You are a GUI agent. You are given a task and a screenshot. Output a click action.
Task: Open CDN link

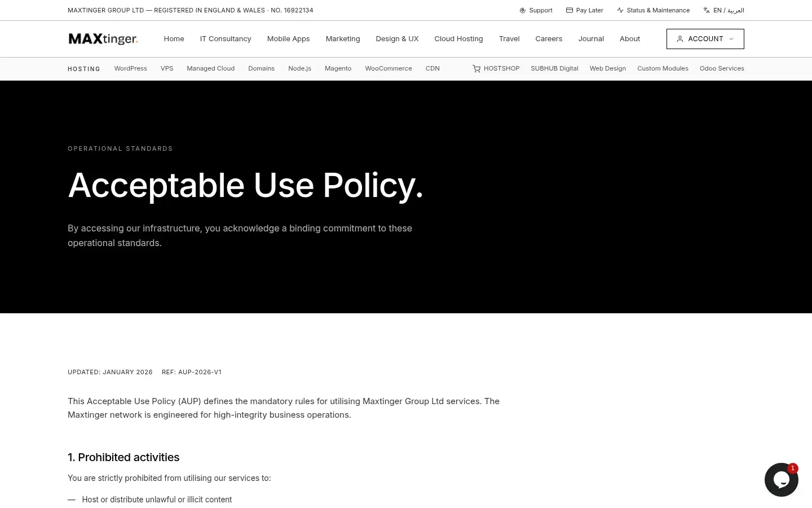[x=433, y=68]
